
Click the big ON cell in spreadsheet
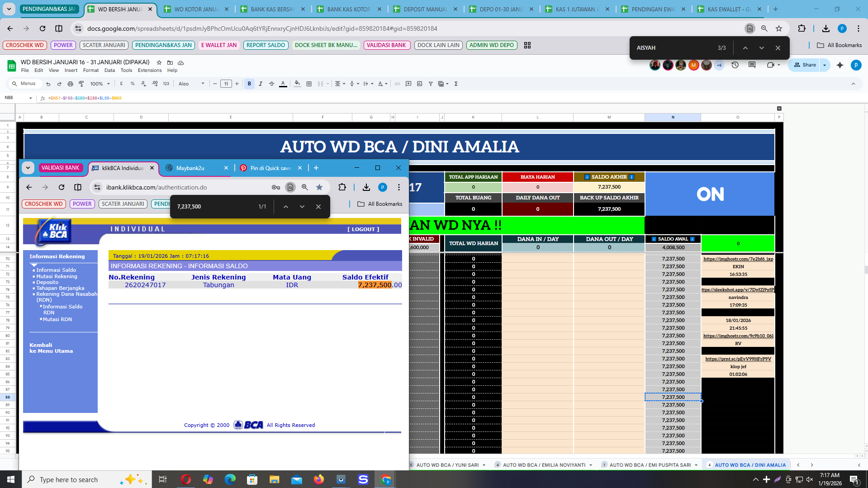[710, 194]
